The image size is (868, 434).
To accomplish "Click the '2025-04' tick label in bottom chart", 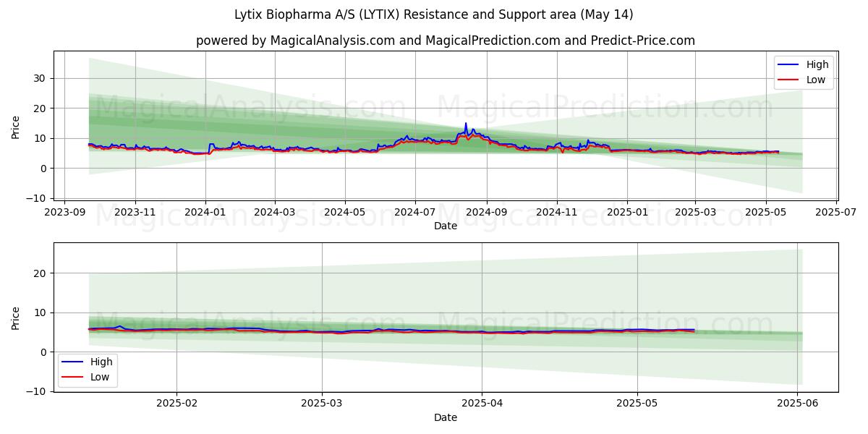I will (482, 404).
